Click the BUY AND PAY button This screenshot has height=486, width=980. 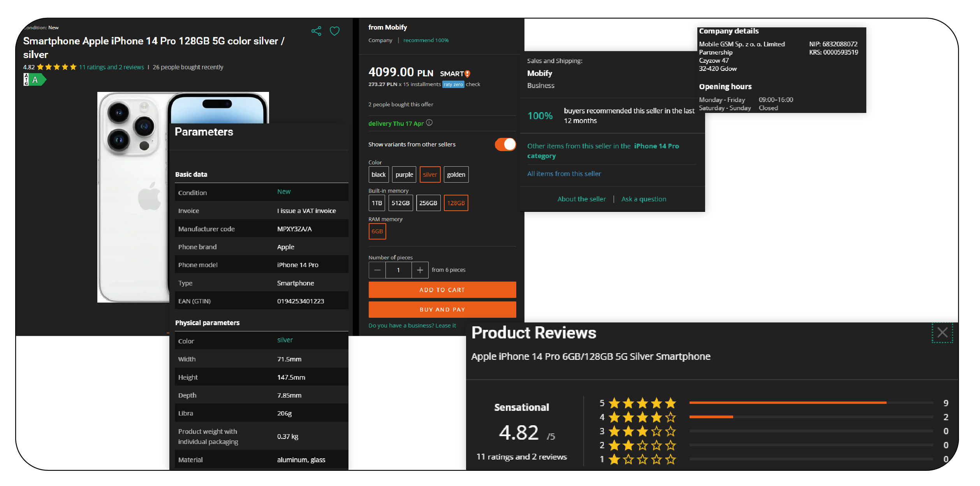click(x=442, y=310)
